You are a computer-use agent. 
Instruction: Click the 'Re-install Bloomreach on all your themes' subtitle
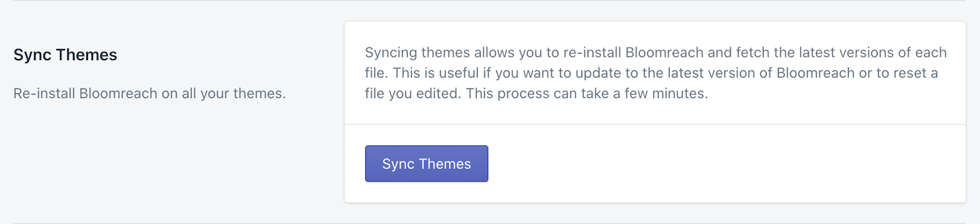pos(149,93)
